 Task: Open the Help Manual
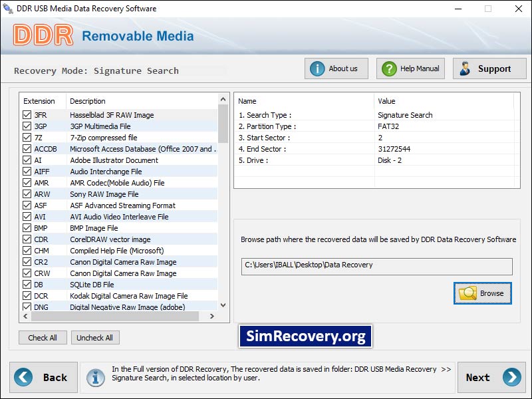(410, 68)
